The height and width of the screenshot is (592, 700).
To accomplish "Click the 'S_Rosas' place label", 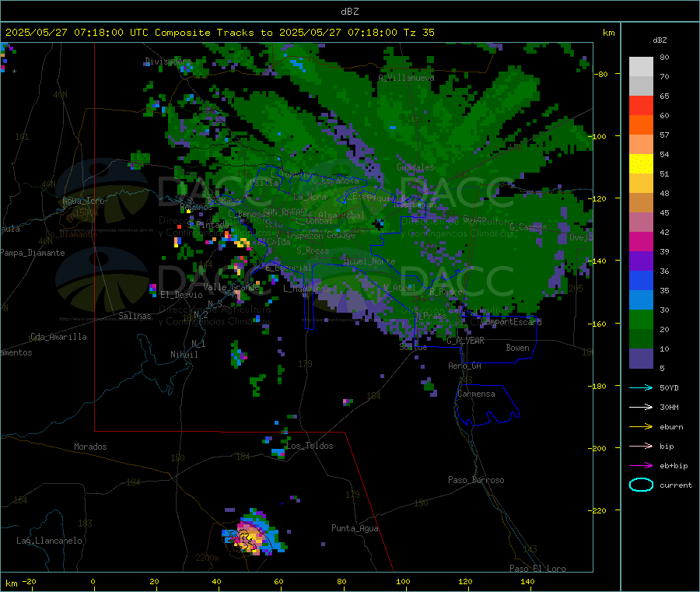I will [x=313, y=250].
